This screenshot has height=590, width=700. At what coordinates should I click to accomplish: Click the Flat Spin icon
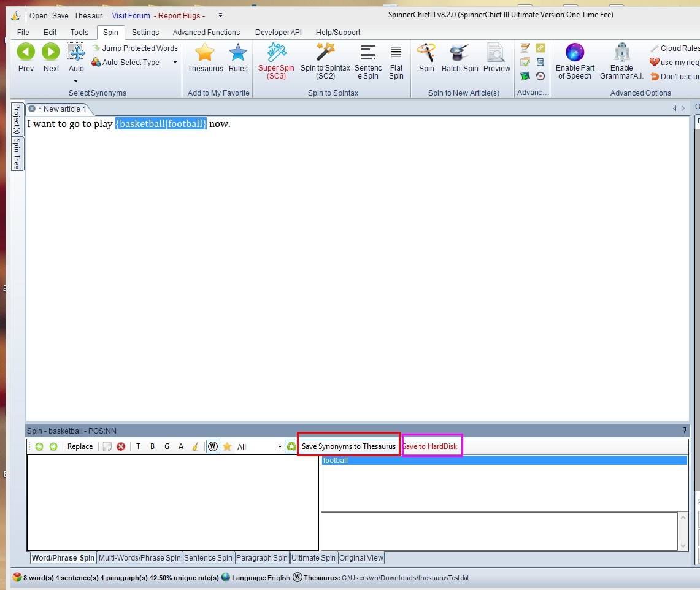coord(396,53)
